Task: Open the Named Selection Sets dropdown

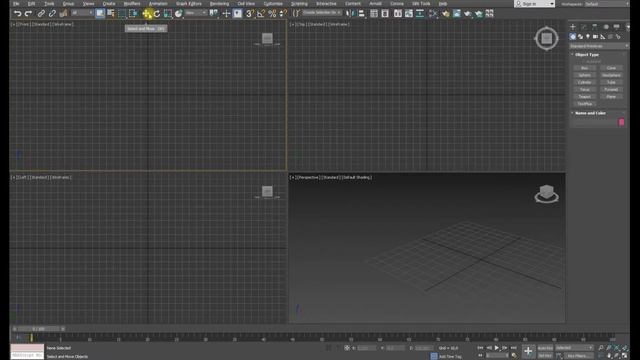Action: 322,13
